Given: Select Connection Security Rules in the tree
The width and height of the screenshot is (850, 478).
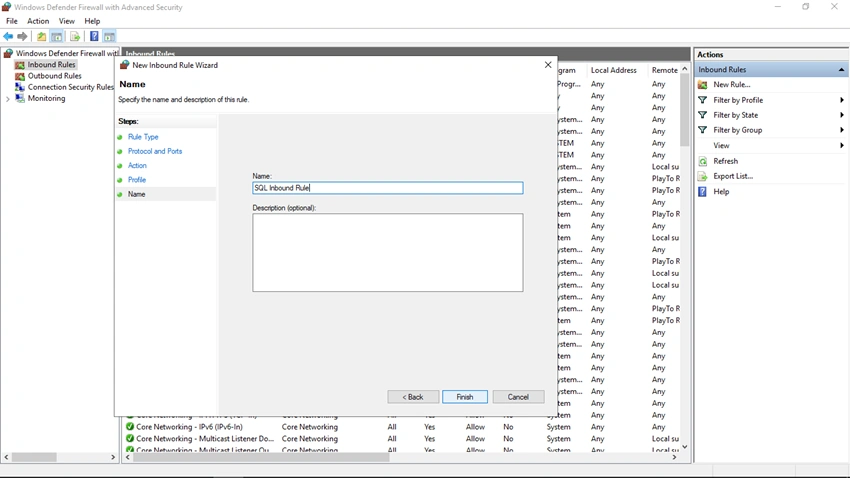Looking at the screenshot, I should (70, 87).
